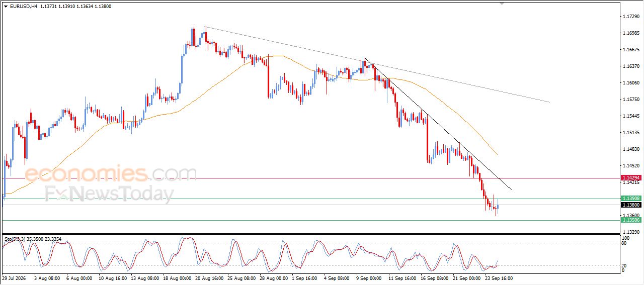The width and height of the screenshot is (644, 285).
Task: Click the 9 Sep 00:00 time label
Action: click(370, 278)
